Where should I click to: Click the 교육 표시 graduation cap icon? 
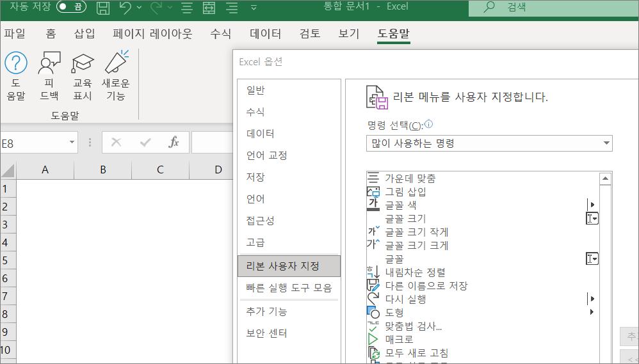[83, 63]
